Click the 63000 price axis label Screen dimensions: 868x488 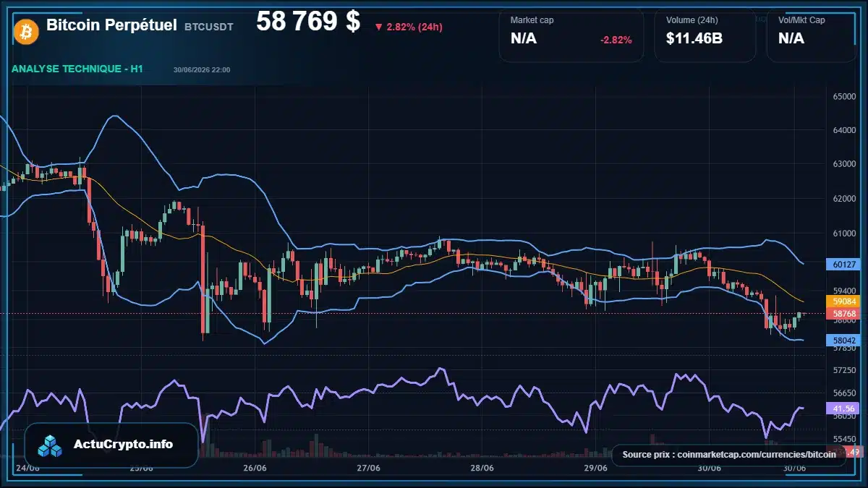pos(844,164)
